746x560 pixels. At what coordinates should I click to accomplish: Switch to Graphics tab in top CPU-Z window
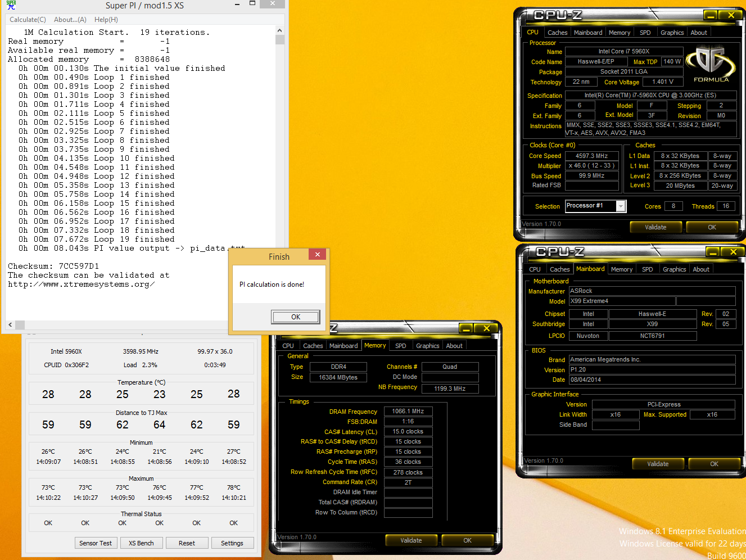672,33
